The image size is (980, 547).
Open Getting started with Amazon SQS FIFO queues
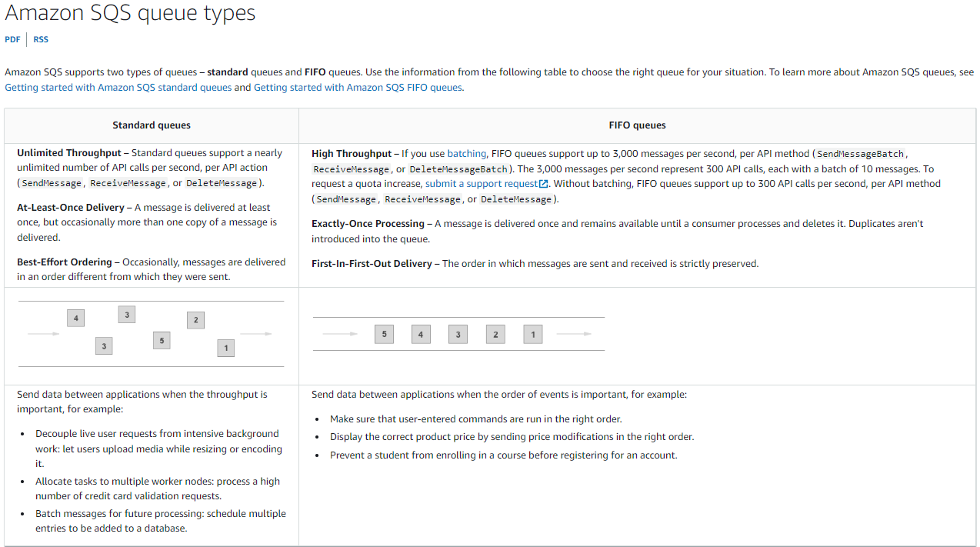click(358, 88)
